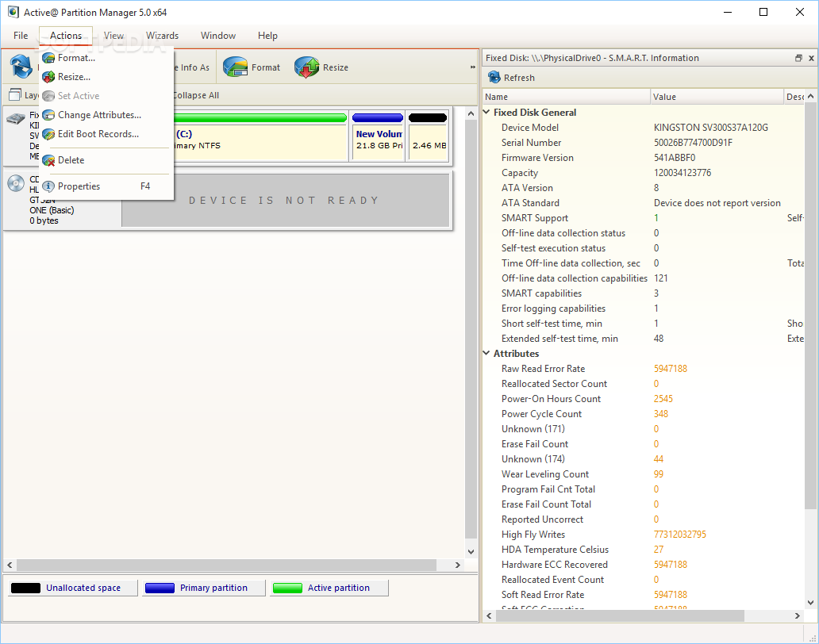Sort by the Value column header
The width and height of the screenshot is (819, 644).
pyautogui.click(x=717, y=97)
